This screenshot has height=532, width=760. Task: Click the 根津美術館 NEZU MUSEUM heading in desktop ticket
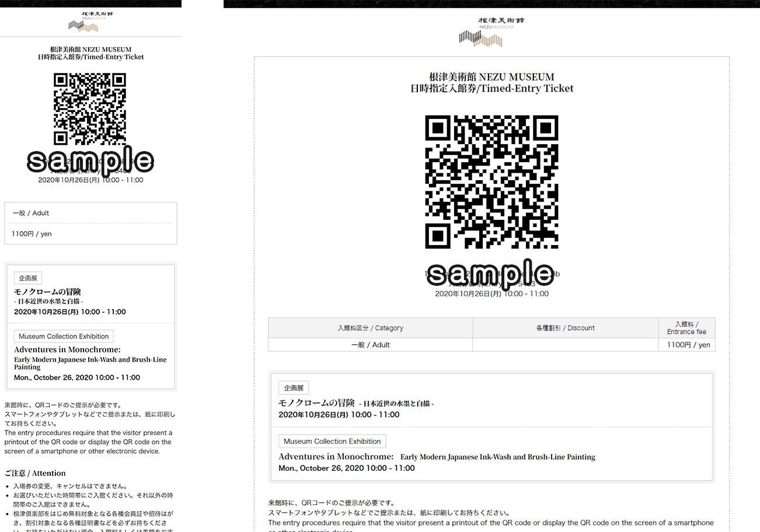tap(491, 77)
